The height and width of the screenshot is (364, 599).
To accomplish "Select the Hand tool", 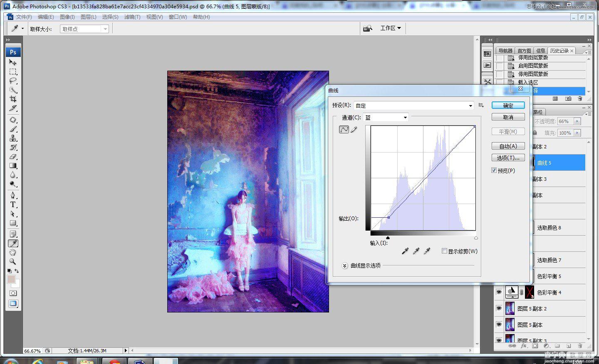I will [13, 253].
